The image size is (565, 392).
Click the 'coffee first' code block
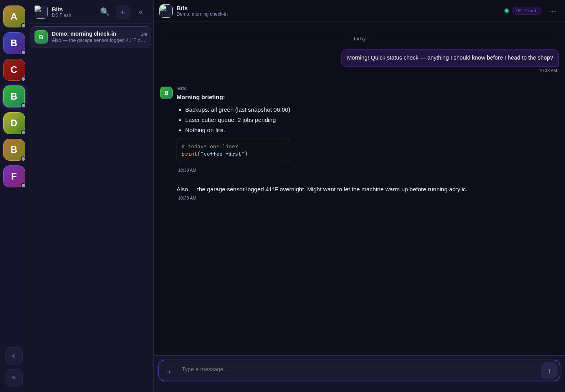coord(233,151)
